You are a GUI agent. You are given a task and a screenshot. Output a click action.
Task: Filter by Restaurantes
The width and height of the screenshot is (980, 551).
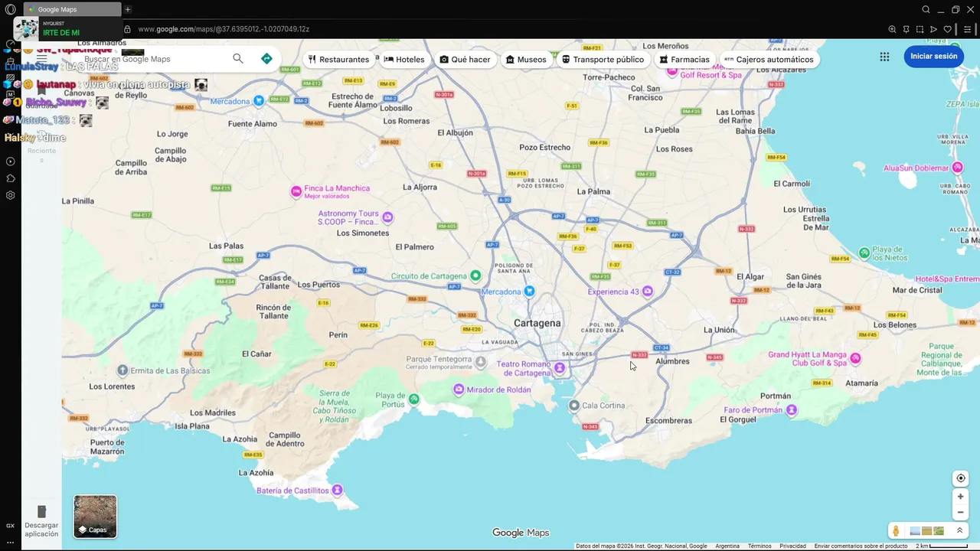click(x=338, y=59)
